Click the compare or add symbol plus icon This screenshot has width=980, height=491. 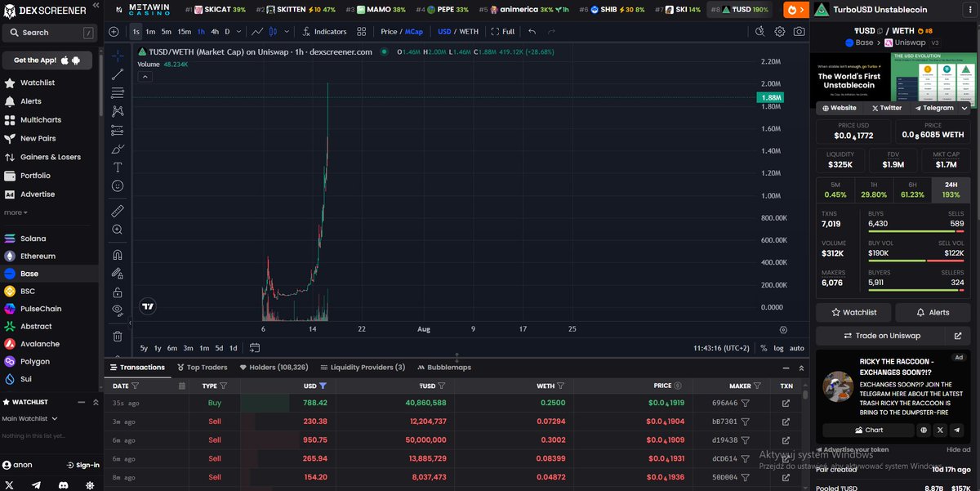point(114,32)
